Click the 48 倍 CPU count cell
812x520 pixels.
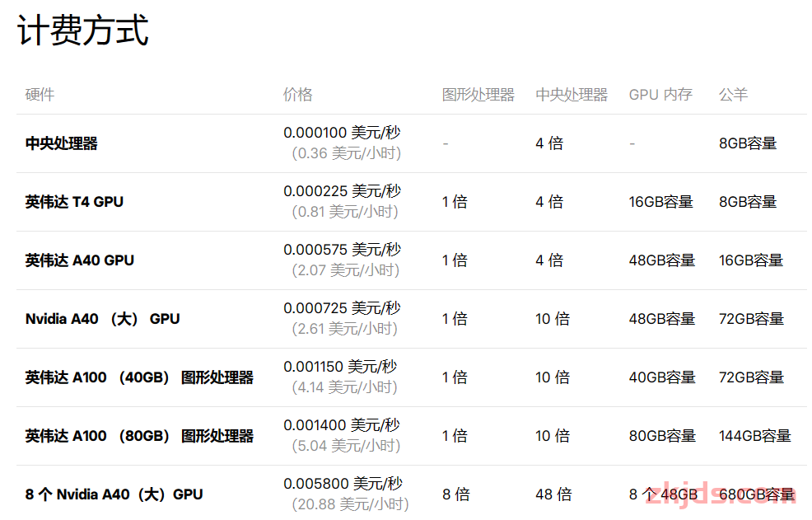pyautogui.click(x=553, y=494)
